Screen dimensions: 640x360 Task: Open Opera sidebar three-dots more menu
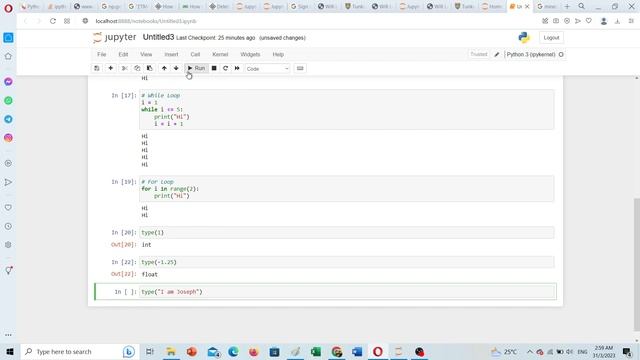8,335
